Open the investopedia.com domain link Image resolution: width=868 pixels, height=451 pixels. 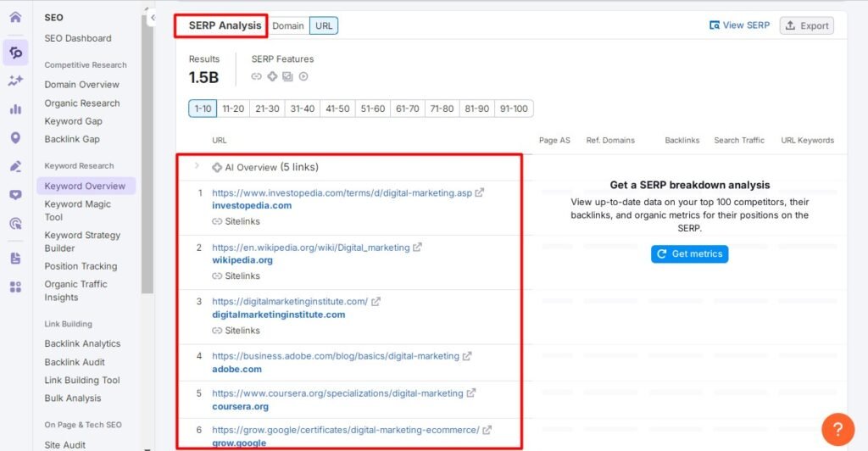(252, 205)
